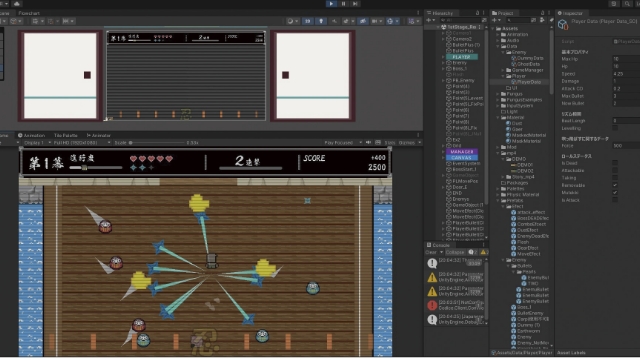Image resolution: width=640 pixels, height=360 pixels.
Task: Select the Project tab
Action: pyautogui.click(x=503, y=13)
